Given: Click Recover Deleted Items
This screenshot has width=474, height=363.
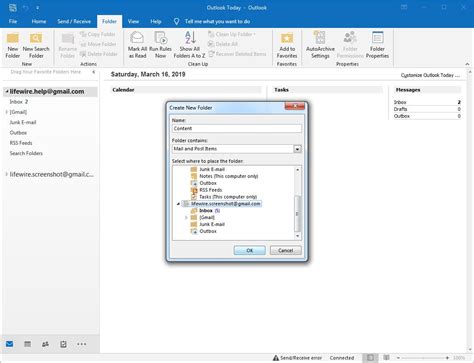Looking at the screenshot, I should [x=237, y=54].
